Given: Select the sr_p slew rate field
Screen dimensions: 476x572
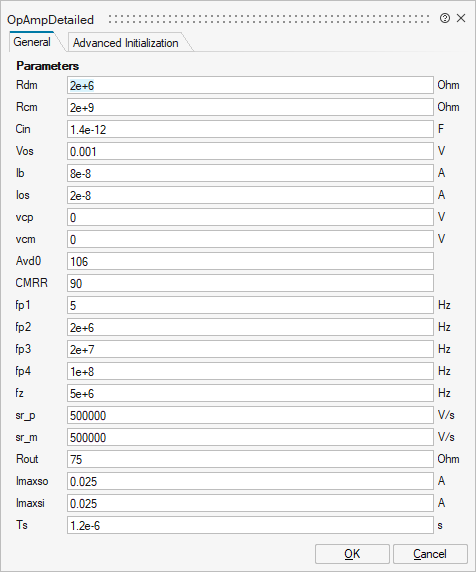Looking at the screenshot, I should [x=250, y=415].
